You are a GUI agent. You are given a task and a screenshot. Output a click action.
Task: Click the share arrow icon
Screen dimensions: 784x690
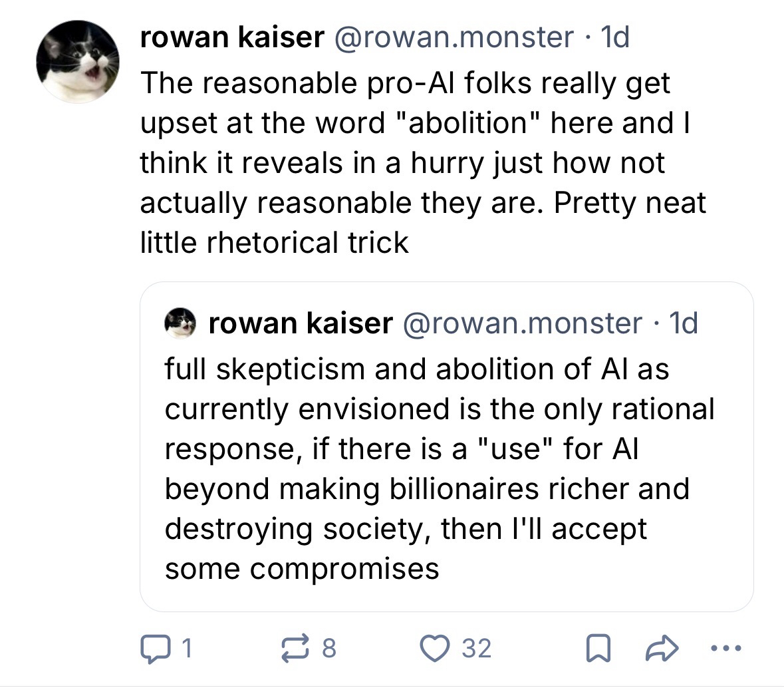[662, 648]
